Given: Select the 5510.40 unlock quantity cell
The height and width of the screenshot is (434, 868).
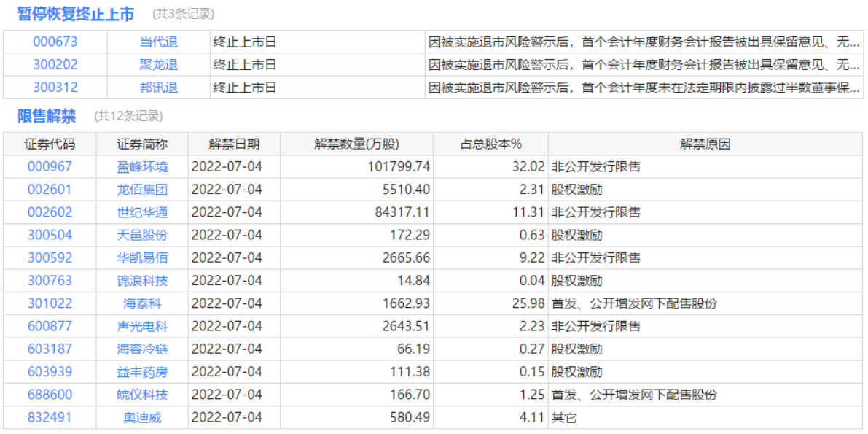Looking at the screenshot, I should pyautogui.click(x=356, y=190).
